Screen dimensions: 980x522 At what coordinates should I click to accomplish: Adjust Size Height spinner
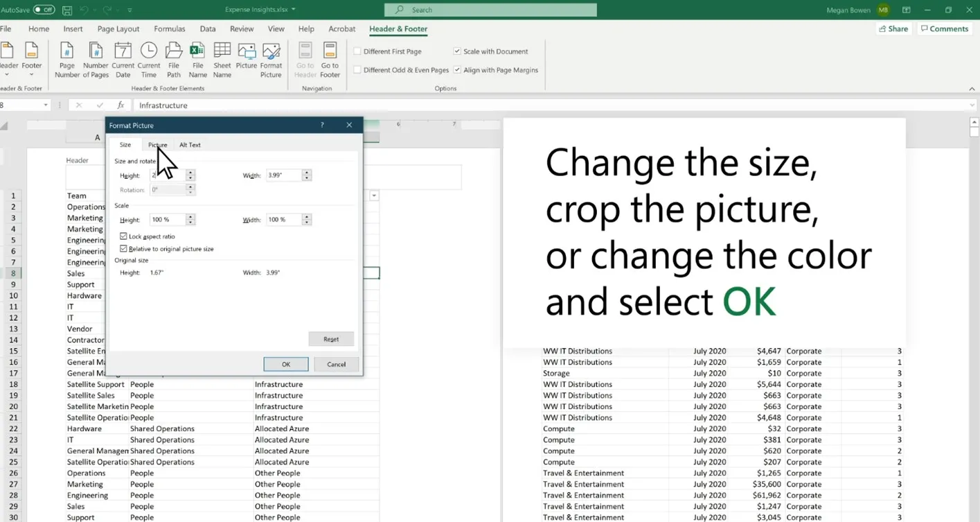click(190, 175)
